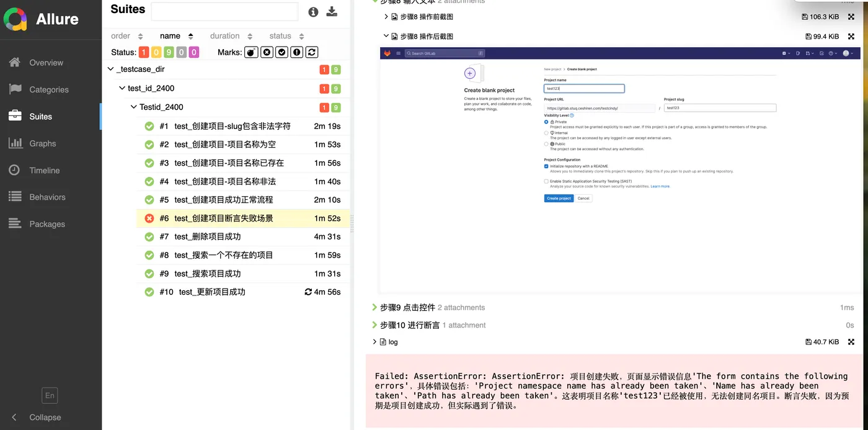The height and width of the screenshot is (430, 868).
Task: Toggle the passed status filter (green 9)
Action: [169, 52]
